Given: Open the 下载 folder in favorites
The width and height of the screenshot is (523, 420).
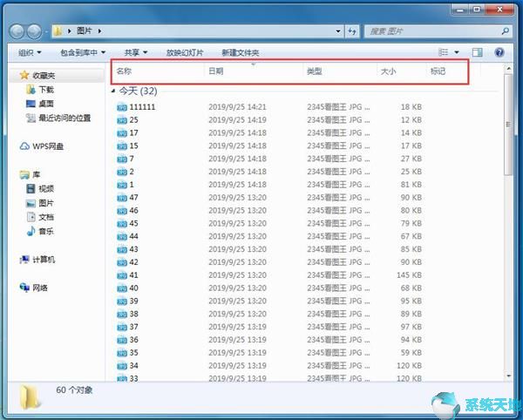Looking at the screenshot, I should [x=45, y=90].
